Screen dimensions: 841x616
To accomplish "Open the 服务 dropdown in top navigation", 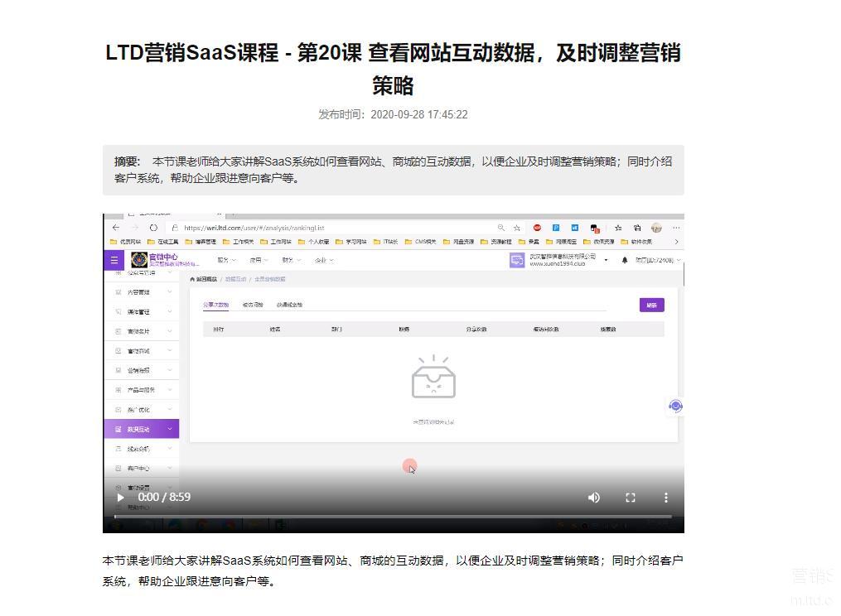I will pyautogui.click(x=226, y=260).
